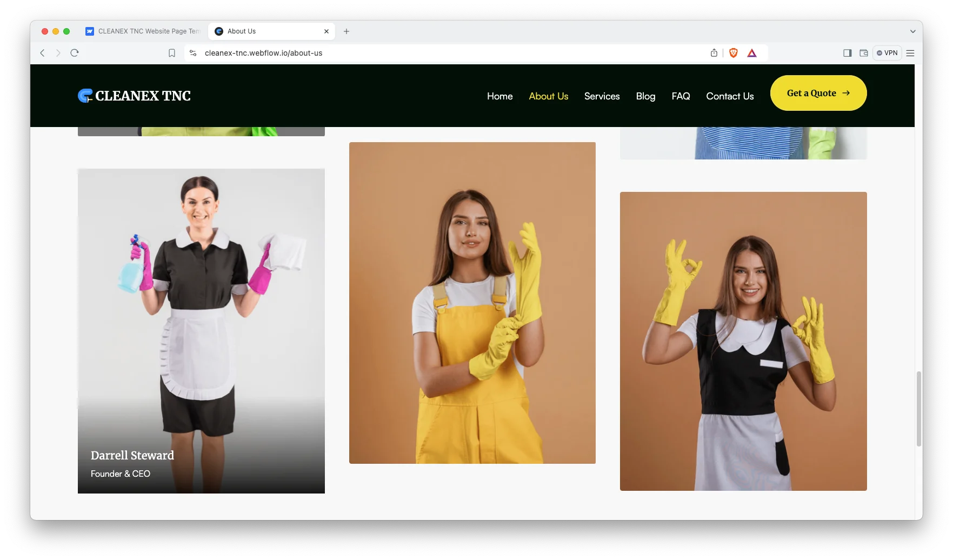
Task: Click the Brave Rewards triangle icon
Action: [x=752, y=53]
